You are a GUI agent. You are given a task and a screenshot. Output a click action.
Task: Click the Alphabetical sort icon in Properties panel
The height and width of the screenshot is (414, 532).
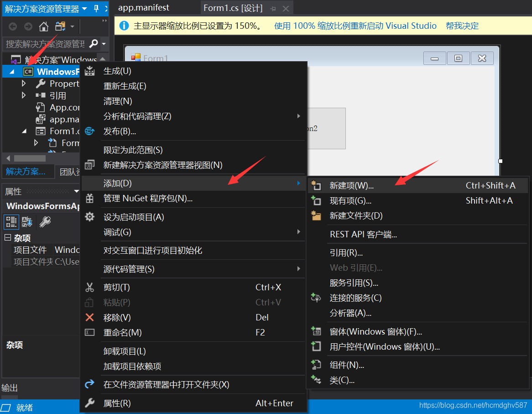point(27,221)
